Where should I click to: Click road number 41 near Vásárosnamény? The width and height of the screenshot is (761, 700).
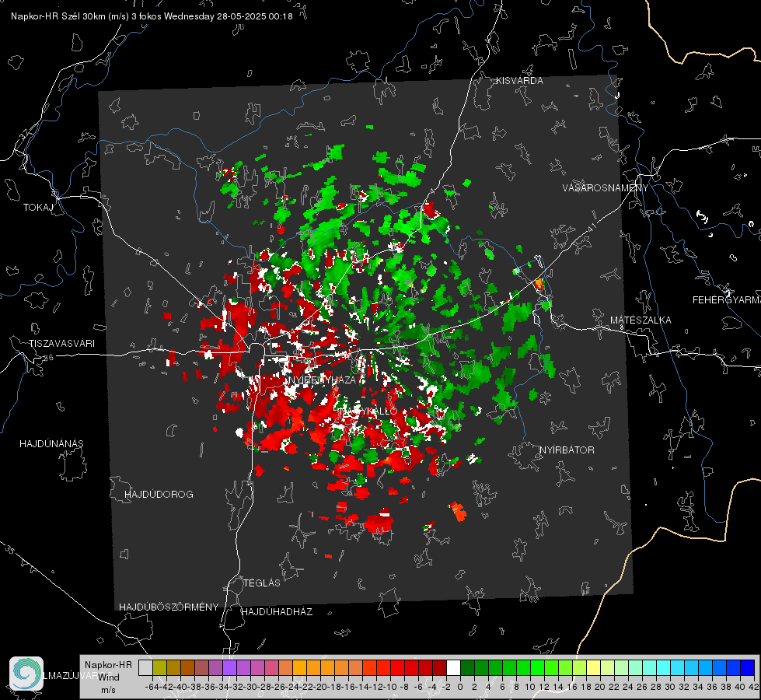point(592,227)
